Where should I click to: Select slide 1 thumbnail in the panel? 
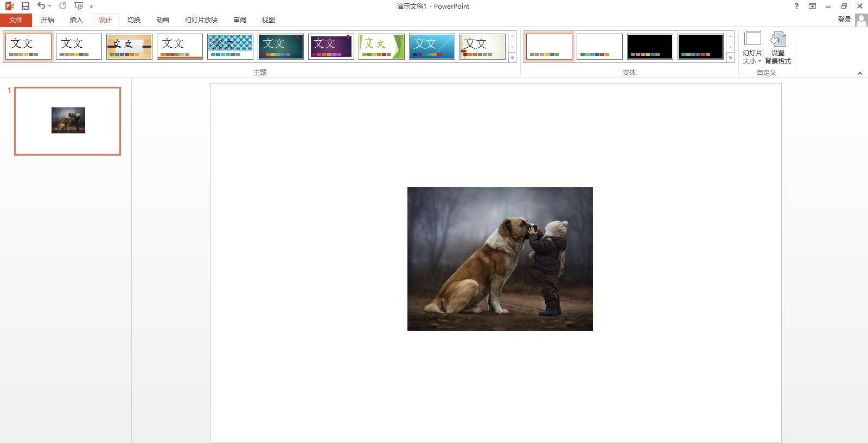(67, 121)
